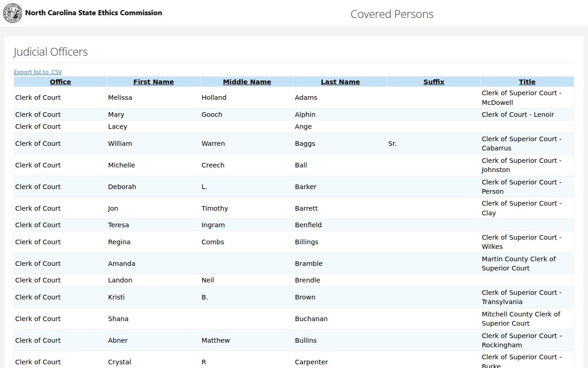The height and width of the screenshot is (368, 588).
Task: Click last name 'Barrett'
Action: (x=306, y=208)
